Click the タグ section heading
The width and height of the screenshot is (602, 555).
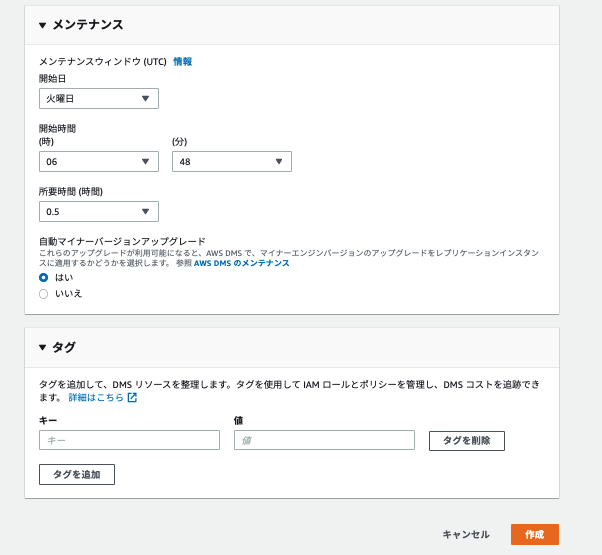[x=64, y=347]
